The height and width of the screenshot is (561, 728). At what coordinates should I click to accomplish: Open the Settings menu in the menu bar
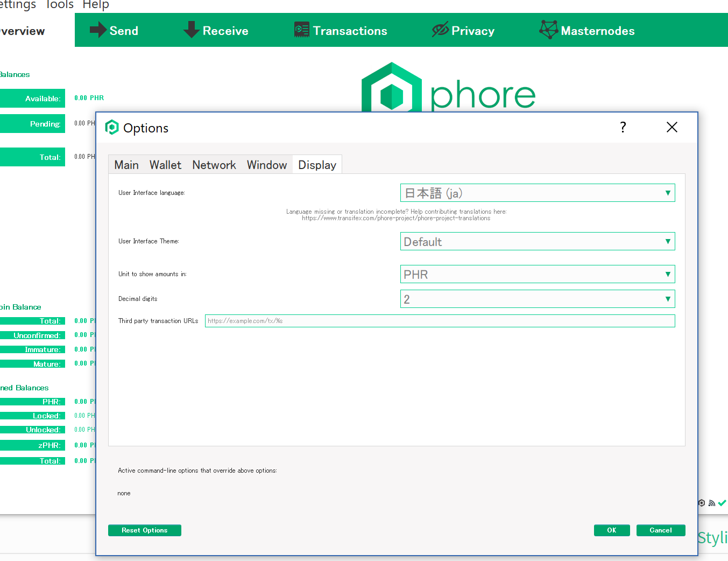point(18,5)
